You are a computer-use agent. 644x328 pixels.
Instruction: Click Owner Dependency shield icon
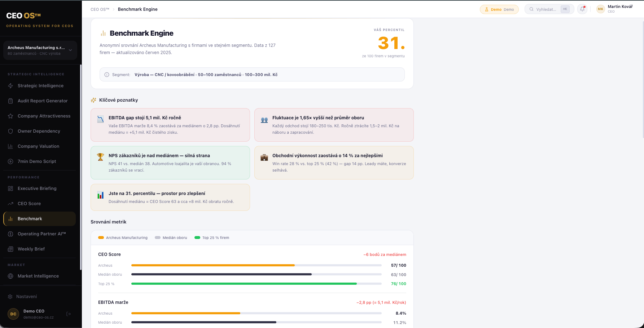point(10,131)
